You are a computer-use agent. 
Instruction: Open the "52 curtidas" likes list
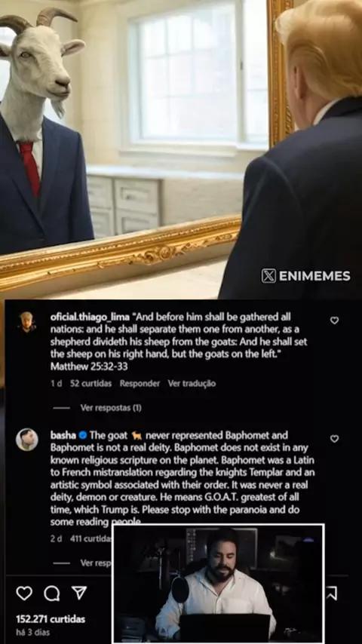(x=90, y=384)
